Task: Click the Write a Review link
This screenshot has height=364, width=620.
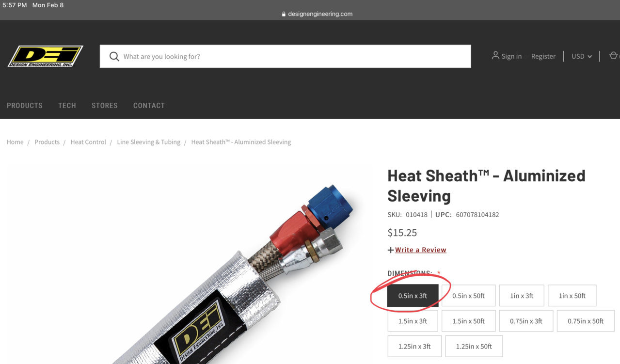Action: pyautogui.click(x=421, y=250)
